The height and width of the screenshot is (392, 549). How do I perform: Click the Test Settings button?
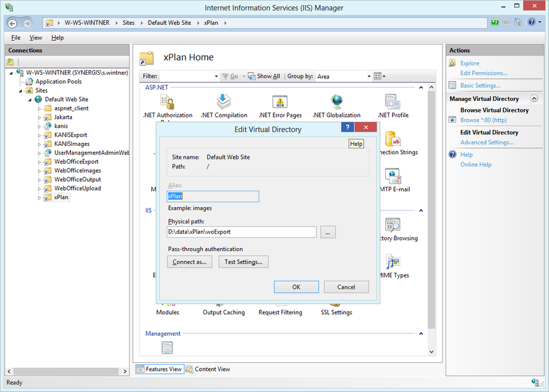pos(243,262)
